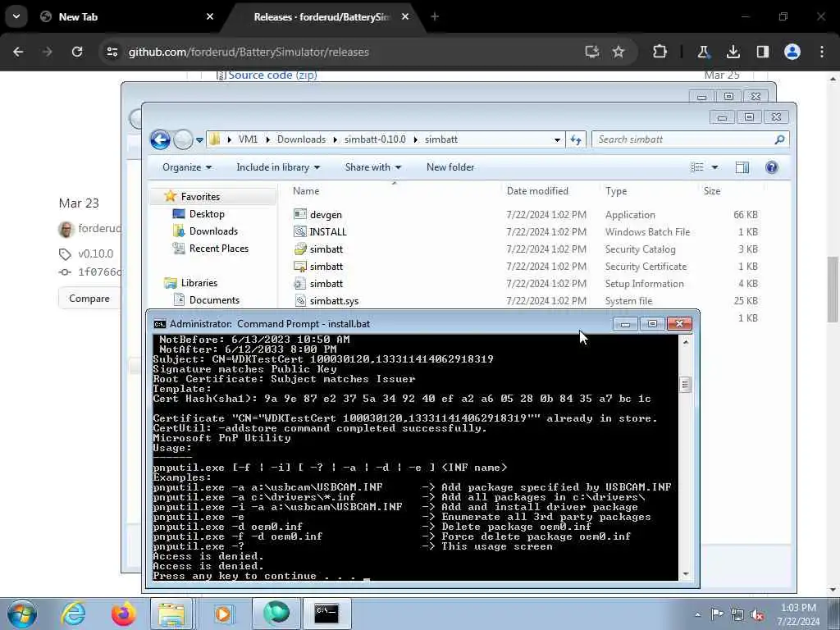Open address bar previous locations dropdown
Image resolution: width=840 pixels, height=630 pixels.
[x=557, y=139]
